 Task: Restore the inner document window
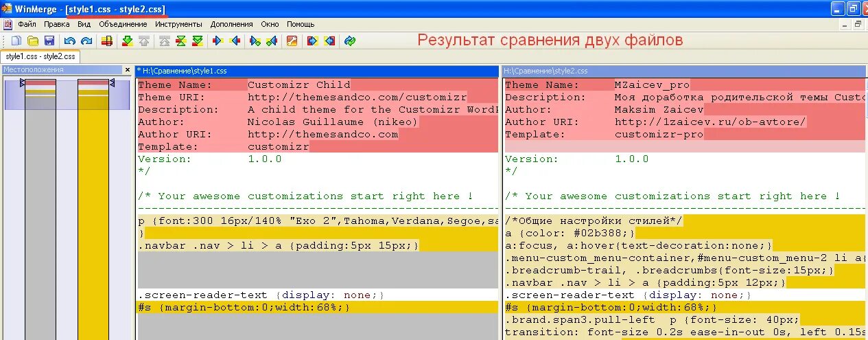pos(858,24)
